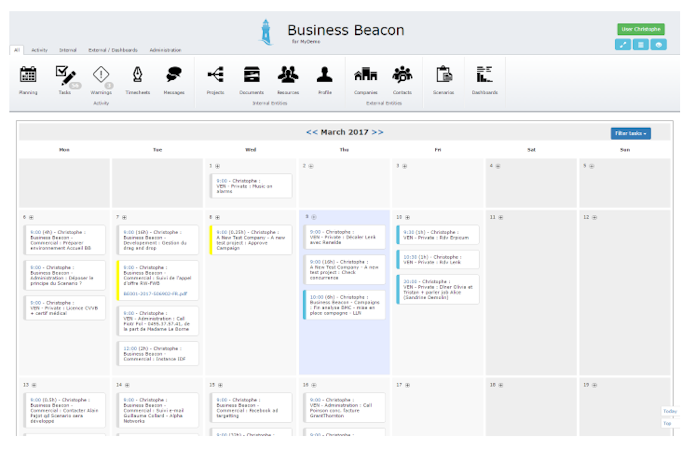Open the Tasks icon
The image size is (688, 450).
coord(65,74)
